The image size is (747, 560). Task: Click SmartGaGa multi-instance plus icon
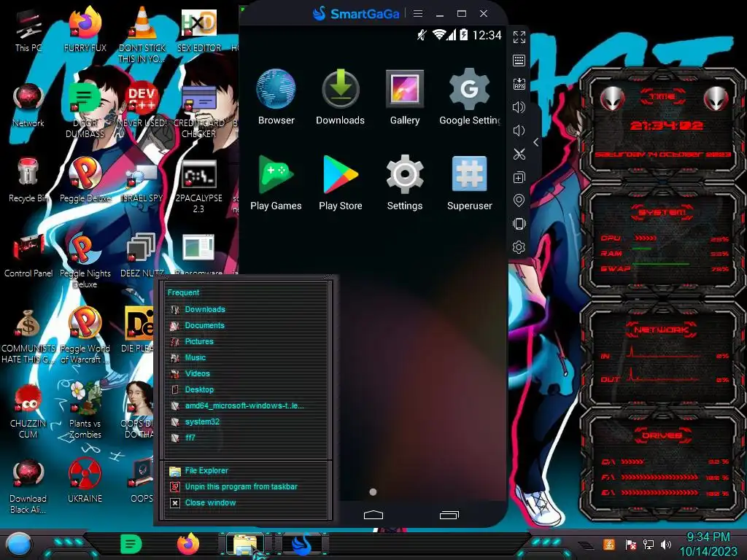[519, 177]
